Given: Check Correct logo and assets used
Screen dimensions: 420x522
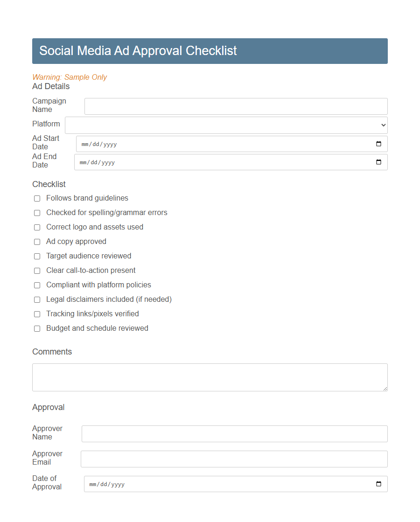Looking at the screenshot, I should [37, 227].
